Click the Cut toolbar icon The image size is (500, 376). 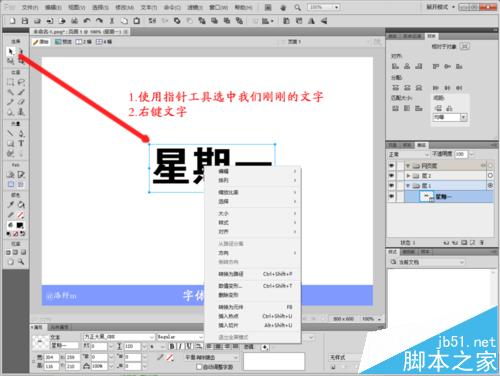click(x=112, y=21)
